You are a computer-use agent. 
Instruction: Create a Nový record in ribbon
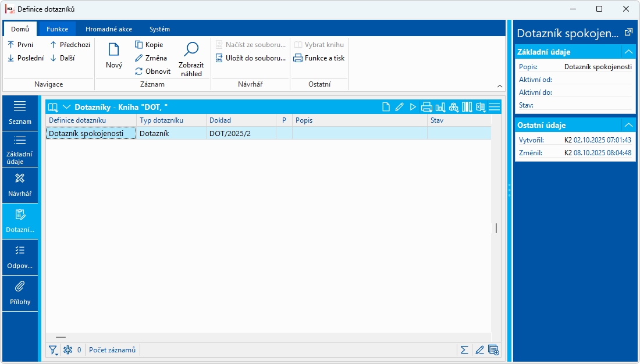pos(114,55)
